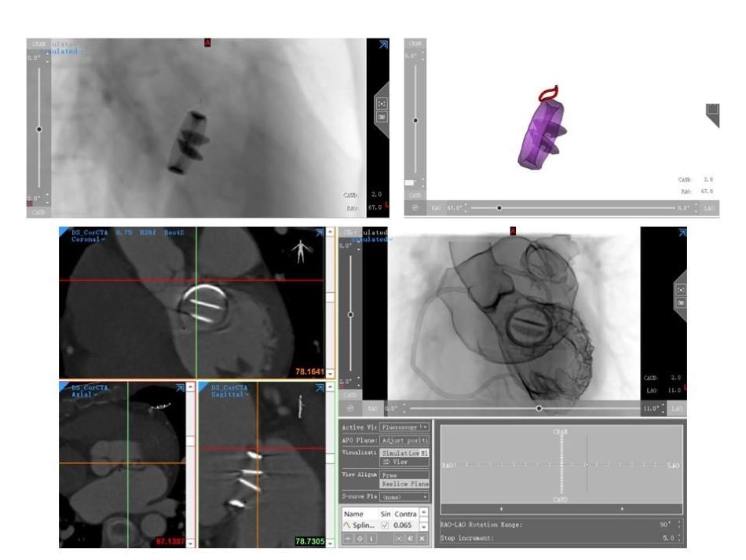746x560 pixels.
Task: Click the CAUD button in top-left fluoroscopy view
Action: 38,212
